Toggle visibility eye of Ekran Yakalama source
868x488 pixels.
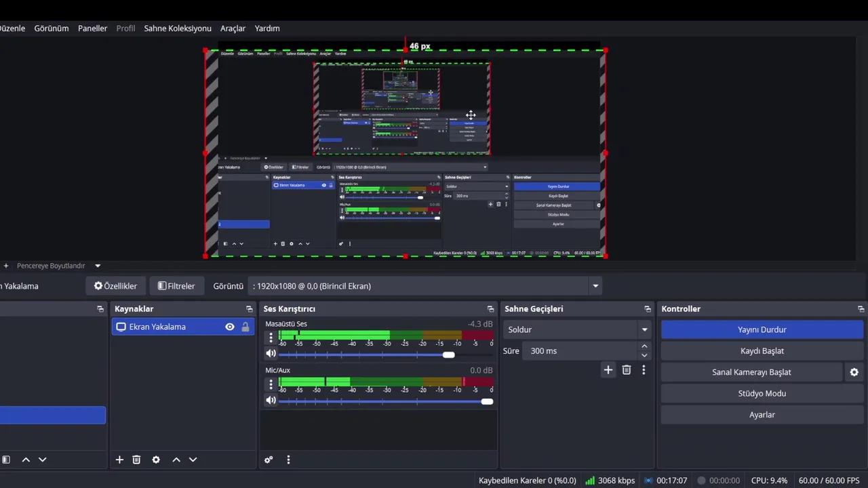pyautogui.click(x=230, y=327)
